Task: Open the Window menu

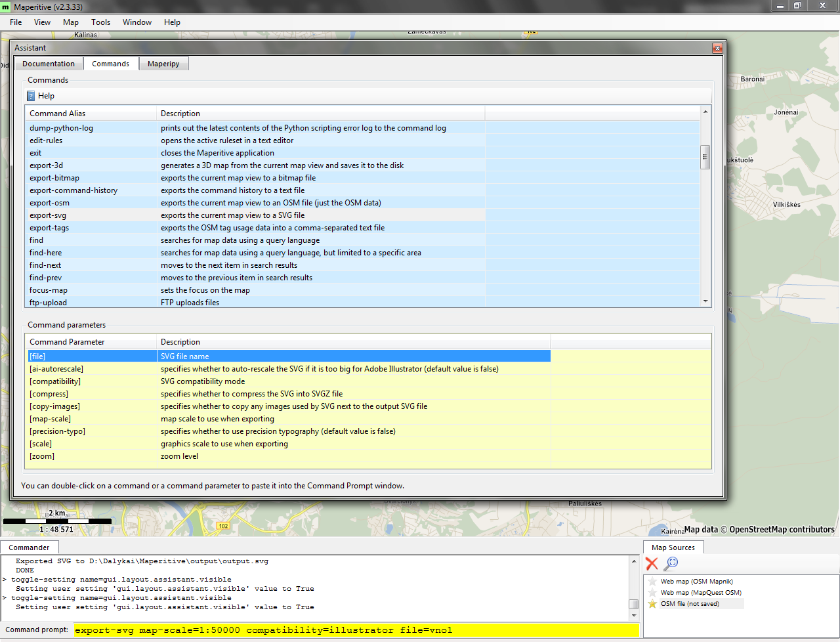Action: tap(137, 22)
